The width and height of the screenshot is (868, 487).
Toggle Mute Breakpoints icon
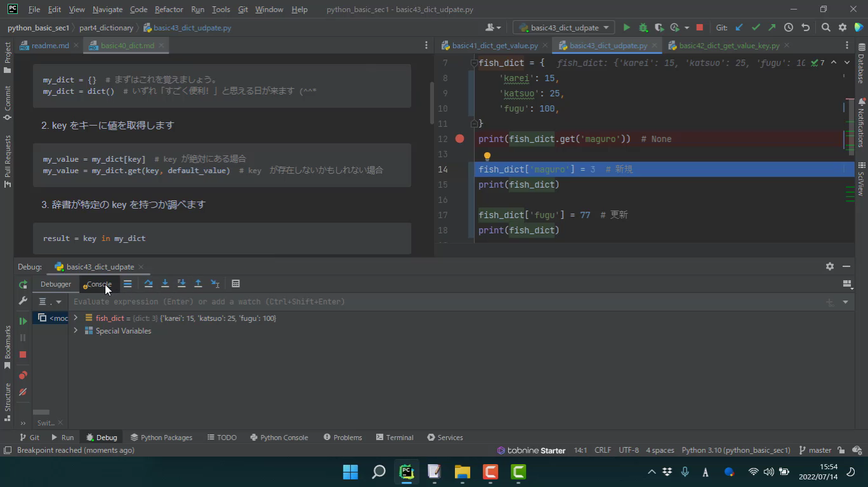(x=23, y=392)
